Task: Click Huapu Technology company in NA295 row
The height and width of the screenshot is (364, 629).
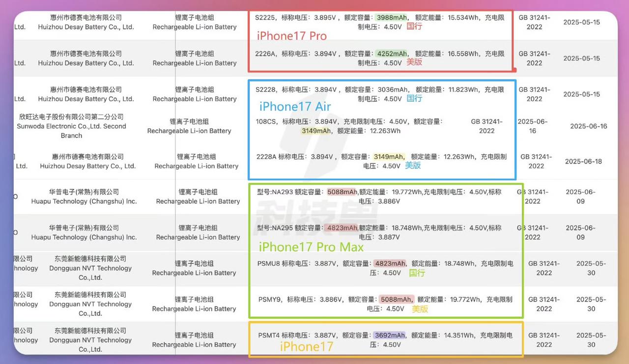Action: coord(84,232)
